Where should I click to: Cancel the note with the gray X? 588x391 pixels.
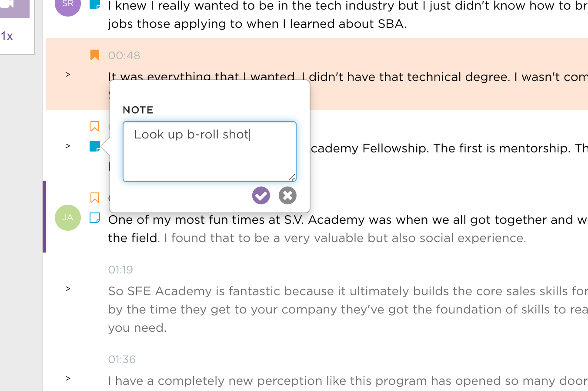pyautogui.click(x=287, y=195)
